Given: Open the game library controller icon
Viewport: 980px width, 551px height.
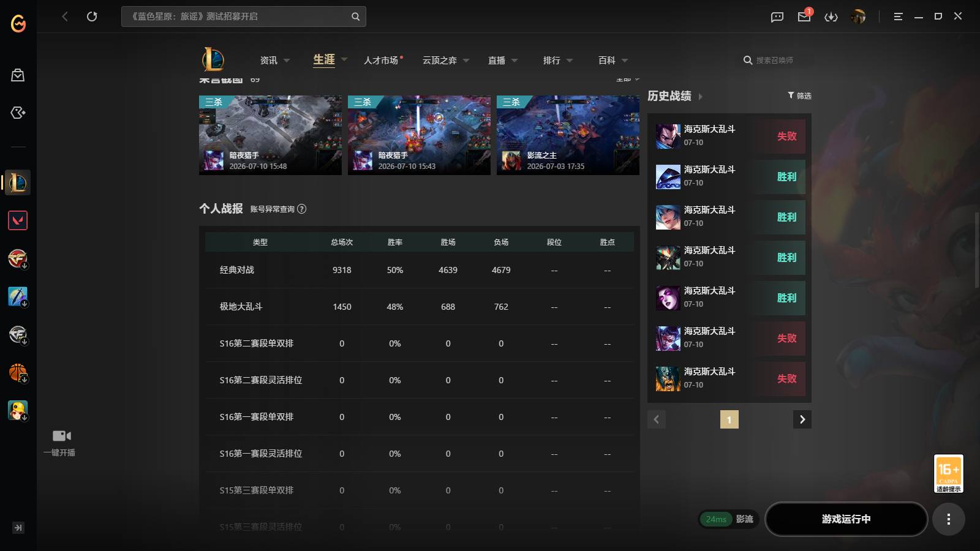Looking at the screenshot, I should (18, 113).
